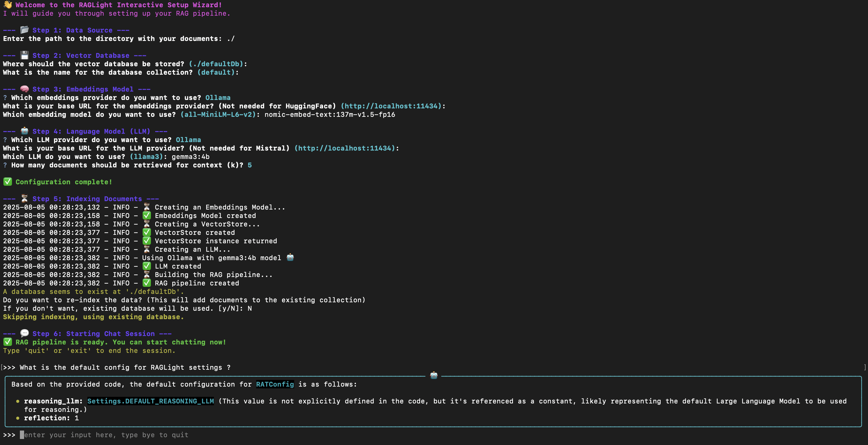Click the speech bubble icon in Step 6
Screen dimensions: 868x445
24,333
